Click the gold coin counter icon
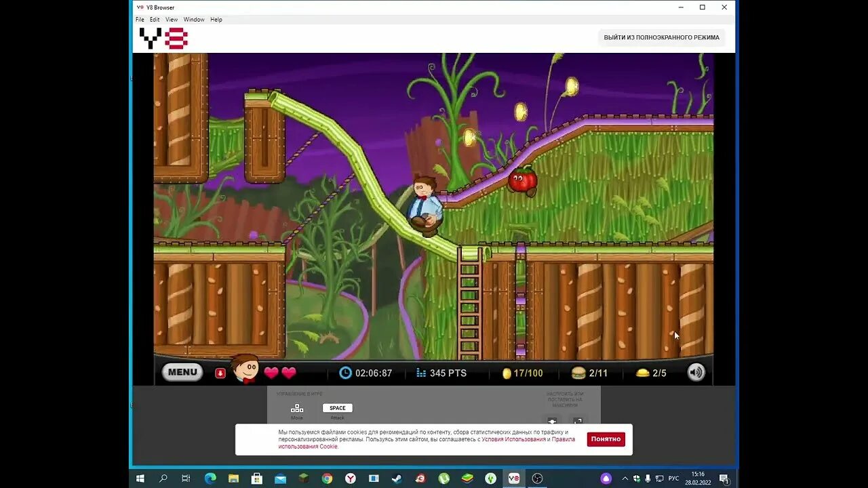 click(x=506, y=373)
